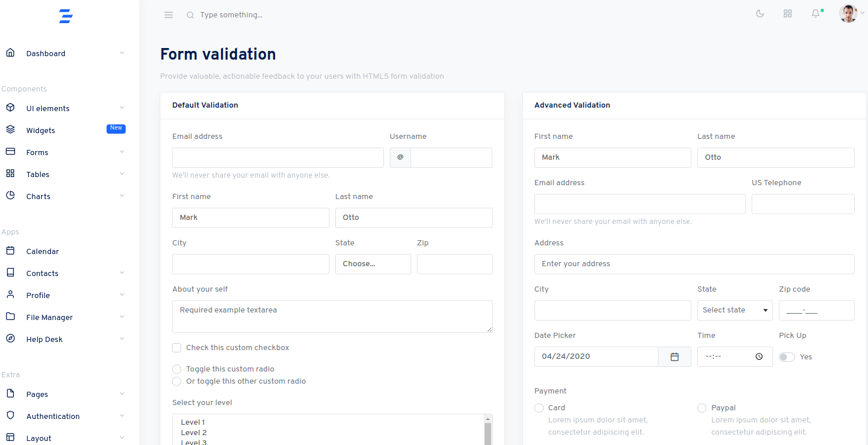The width and height of the screenshot is (868, 445).
Task: Expand the File Manager chevron
Action: click(x=122, y=317)
